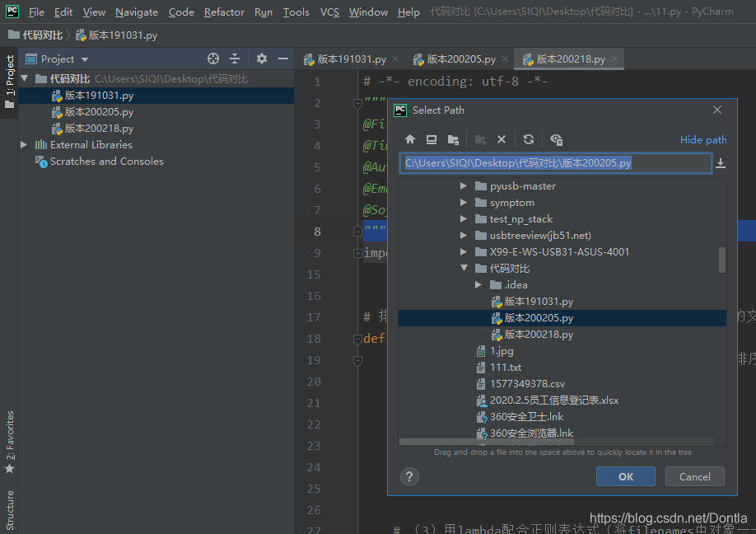Viewport: 756px width, 534px height.
Task: Expand folded imports on line 9
Action: point(357,253)
